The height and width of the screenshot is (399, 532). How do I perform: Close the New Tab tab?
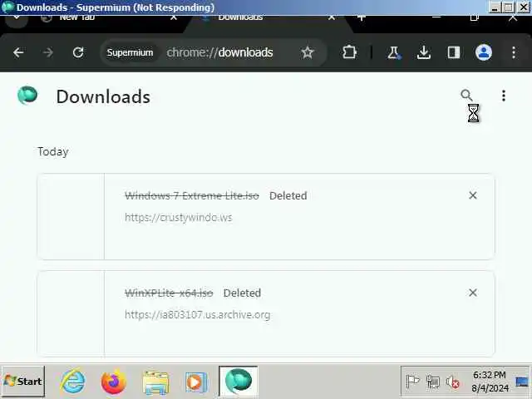(174, 17)
